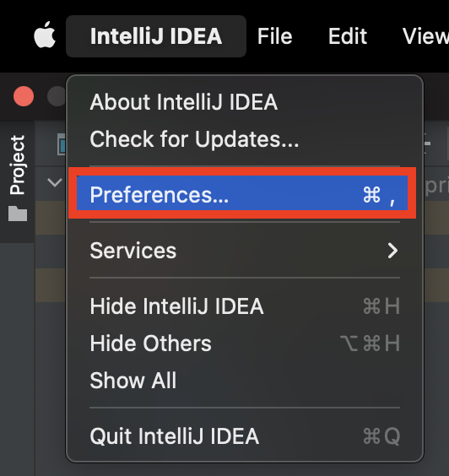Open the File menu

point(275,36)
